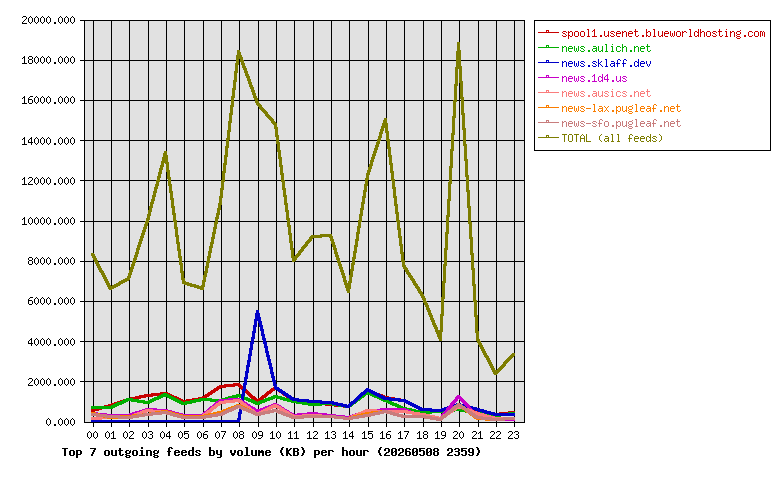This screenshot has height=480, width=780.
Task: Click hour 08 on the x-axis
Action: coord(239,435)
